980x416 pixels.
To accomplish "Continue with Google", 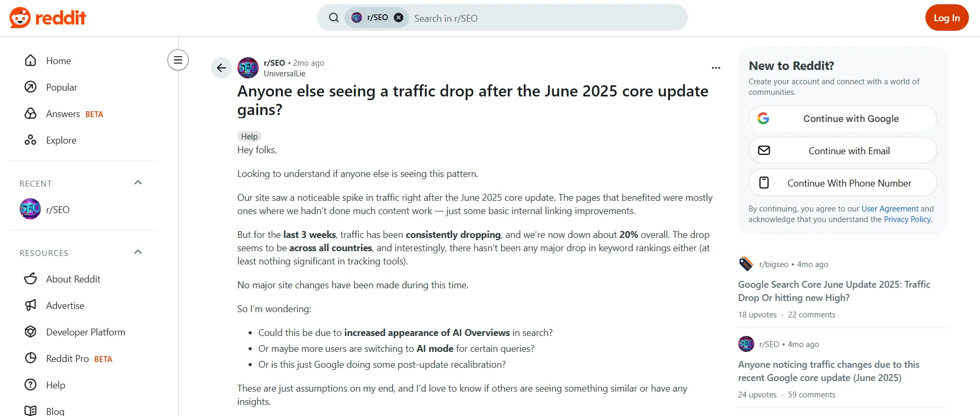I will click(842, 118).
